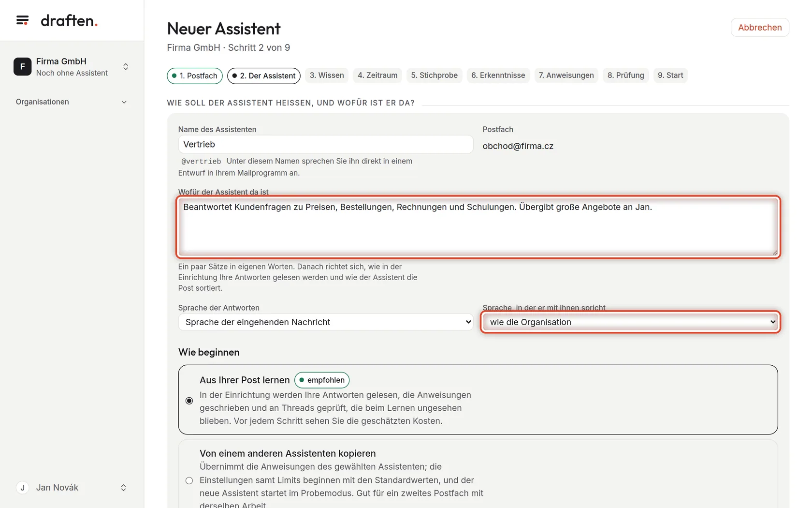Image resolution: width=812 pixels, height=508 pixels.
Task: Click 'Noch ohne Assistent' status text
Action: 72,73
